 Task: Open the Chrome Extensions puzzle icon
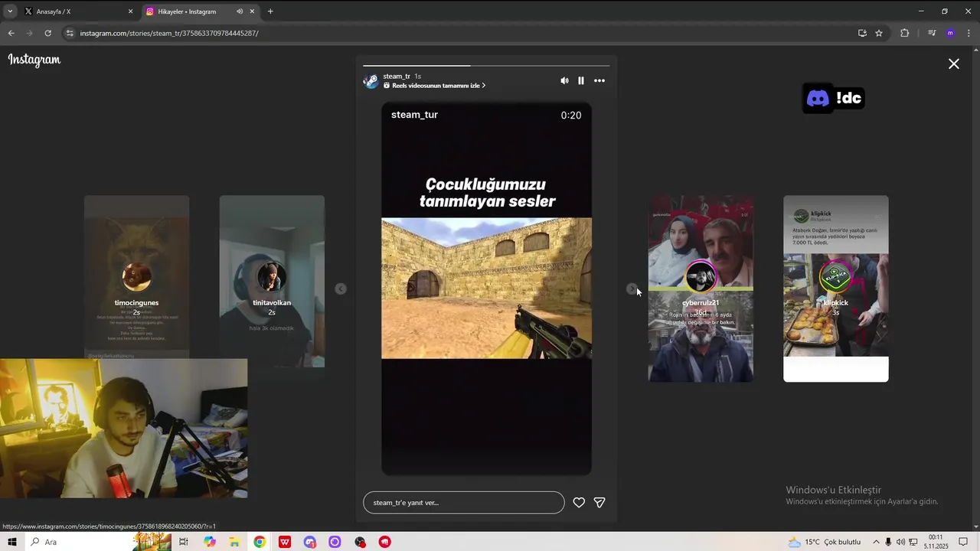pos(904,33)
